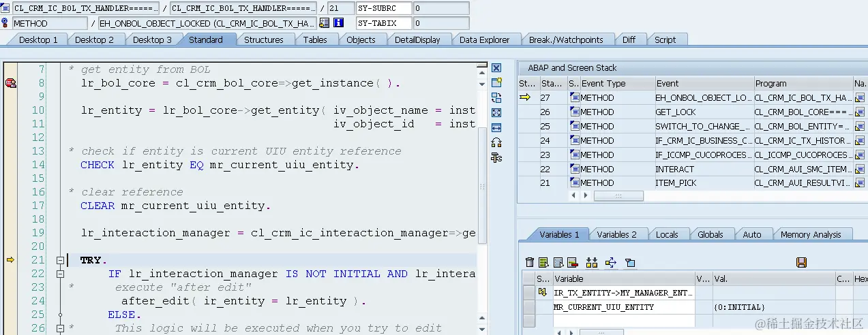Viewport: 868px width, 335px height.
Task: Click the navigate-to-editor icon beside method name
Action: tap(325, 23)
